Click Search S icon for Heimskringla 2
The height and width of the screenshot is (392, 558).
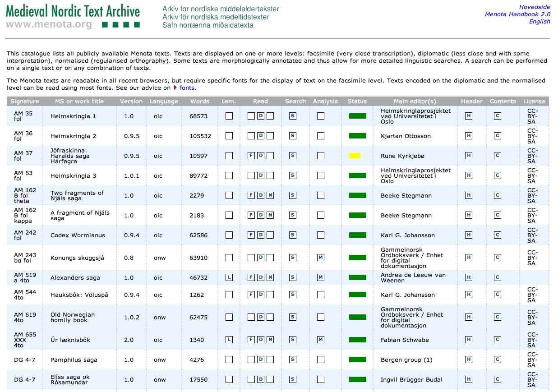click(x=293, y=136)
